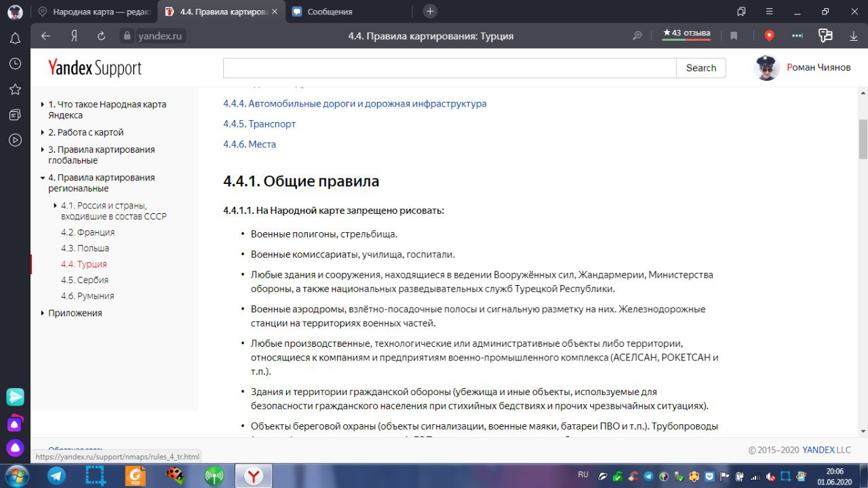Screen dimensions: 868x488
Task: Expand '3. Правила картирования глобальные'
Action: pos(102,155)
